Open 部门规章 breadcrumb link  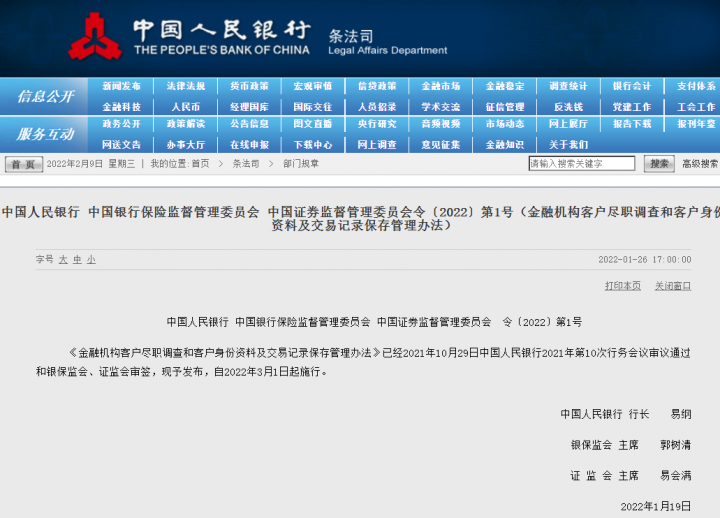[301, 163]
